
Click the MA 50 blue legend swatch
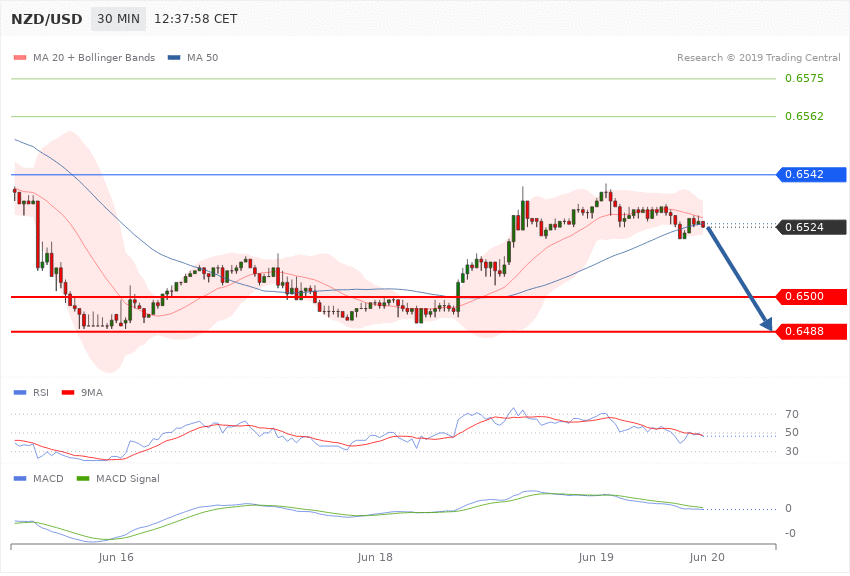click(x=174, y=57)
